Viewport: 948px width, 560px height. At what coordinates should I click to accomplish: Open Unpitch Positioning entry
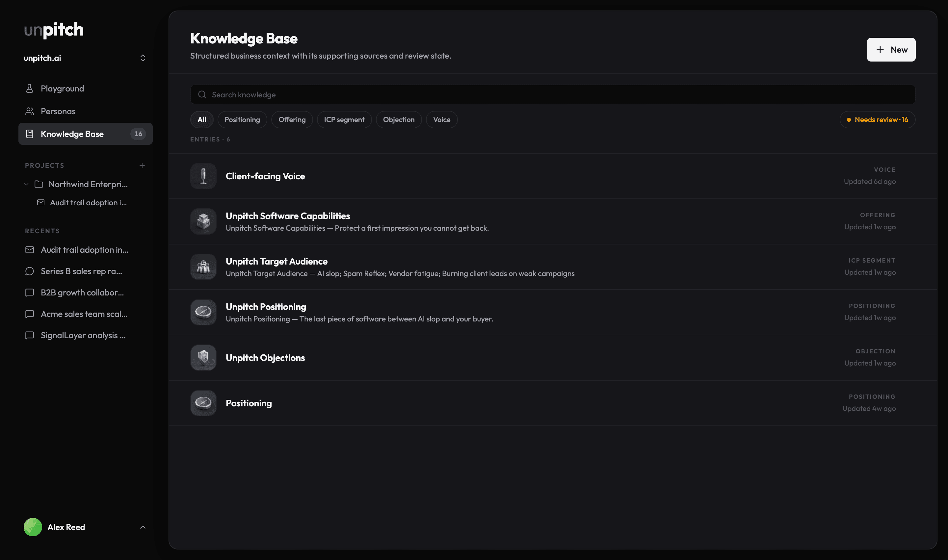552,312
